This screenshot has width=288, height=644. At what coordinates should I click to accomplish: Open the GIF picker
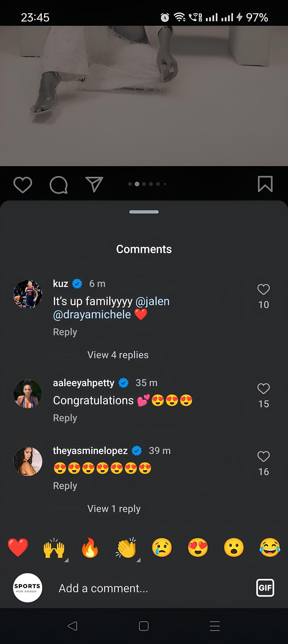pyautogui.click(x=265, y=588)
